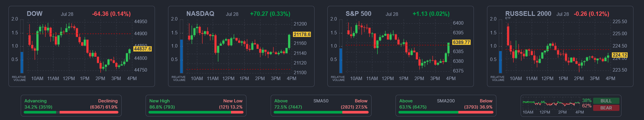Viewport: 644px width, 120px height.
Task: Click the BULL sentiment button
Action: tap(606, 101)
